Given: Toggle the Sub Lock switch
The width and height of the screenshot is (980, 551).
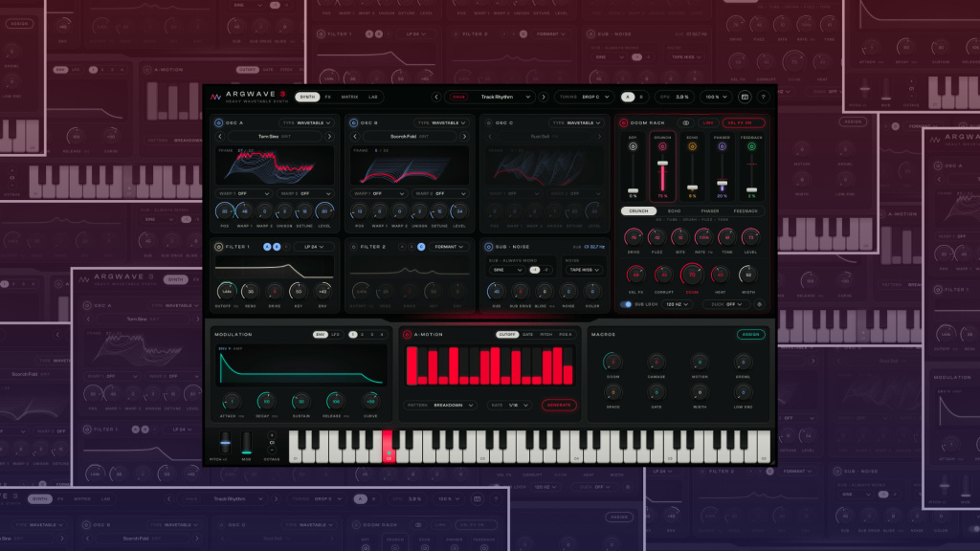Looking at the screenshot, I should tap(626, 304).
